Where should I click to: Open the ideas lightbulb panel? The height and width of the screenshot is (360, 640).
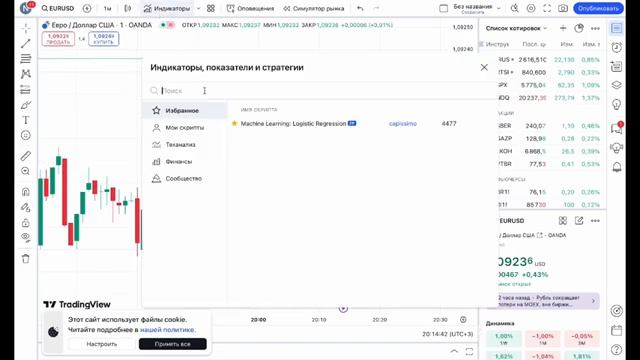(617, 104)
